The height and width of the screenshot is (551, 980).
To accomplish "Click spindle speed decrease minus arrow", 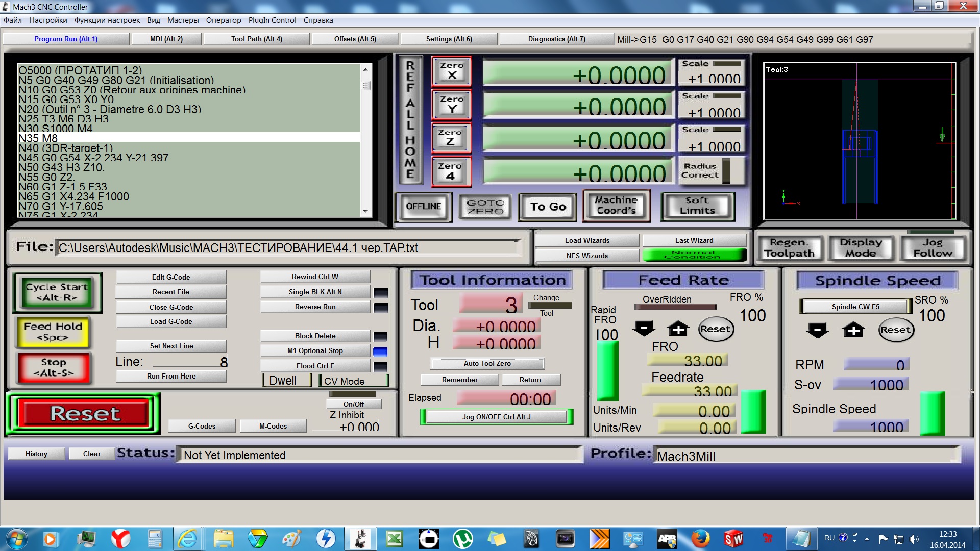I will click(x=817, y=330).
